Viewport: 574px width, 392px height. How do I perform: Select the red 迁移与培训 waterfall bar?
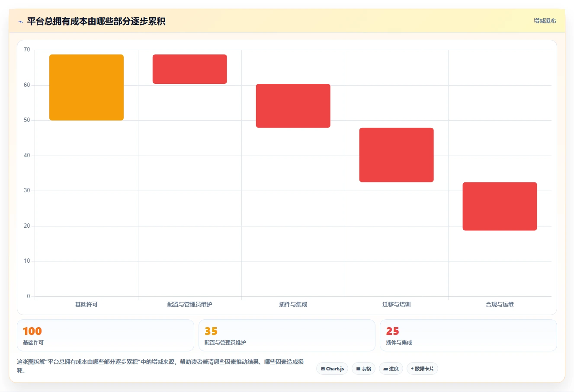coord(397,155)
